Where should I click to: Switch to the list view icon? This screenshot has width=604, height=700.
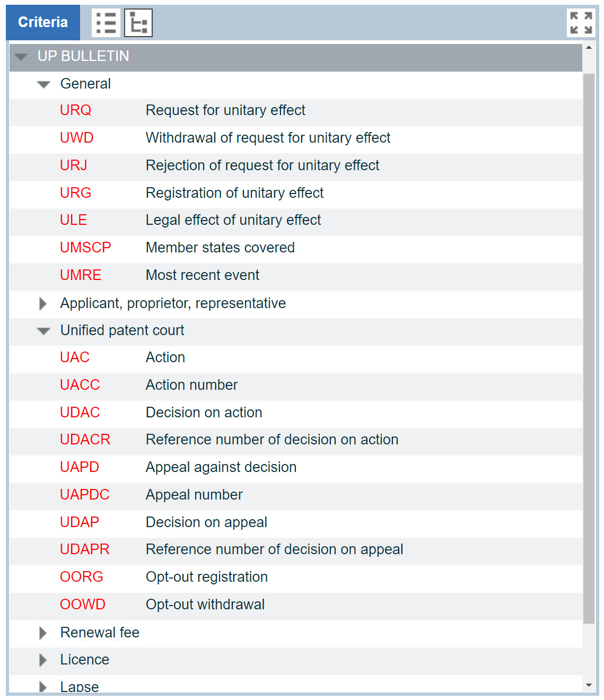(106, 23)
